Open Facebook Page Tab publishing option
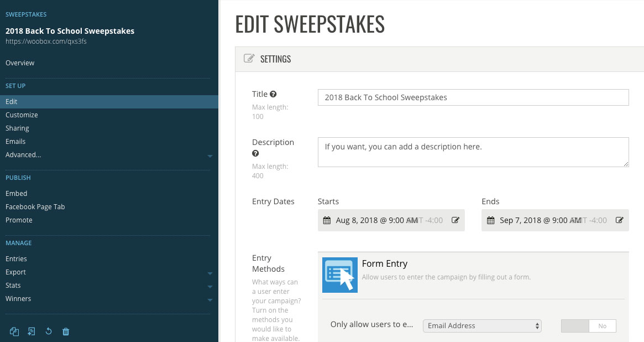Image resolution: width=644 pixels, height=342 pixels. [35, 207]
